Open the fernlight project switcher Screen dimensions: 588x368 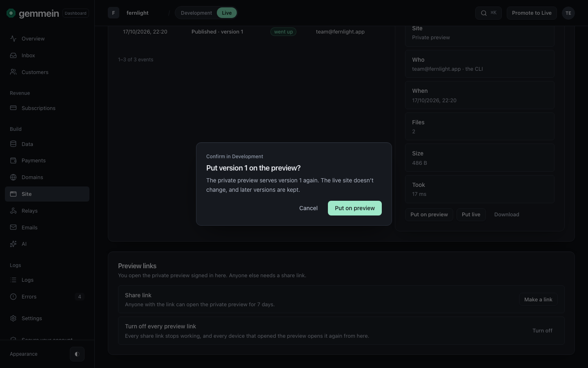(137, 13)
